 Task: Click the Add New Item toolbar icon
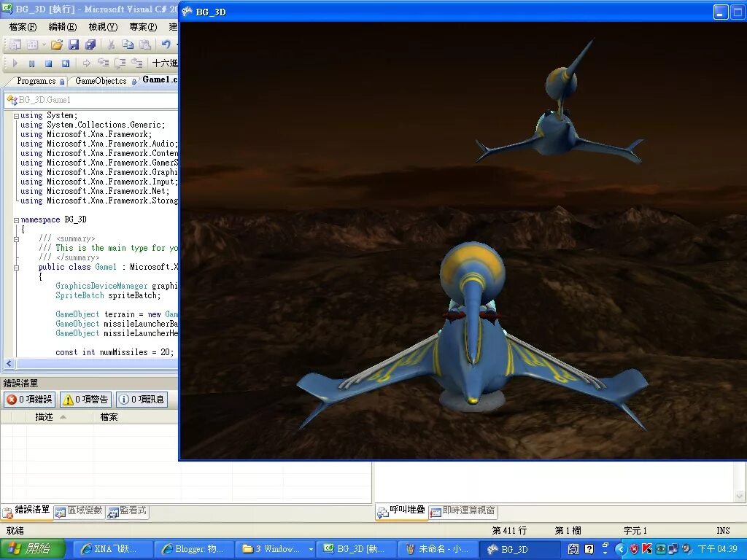pyautogui.click(x=32, y=44)
